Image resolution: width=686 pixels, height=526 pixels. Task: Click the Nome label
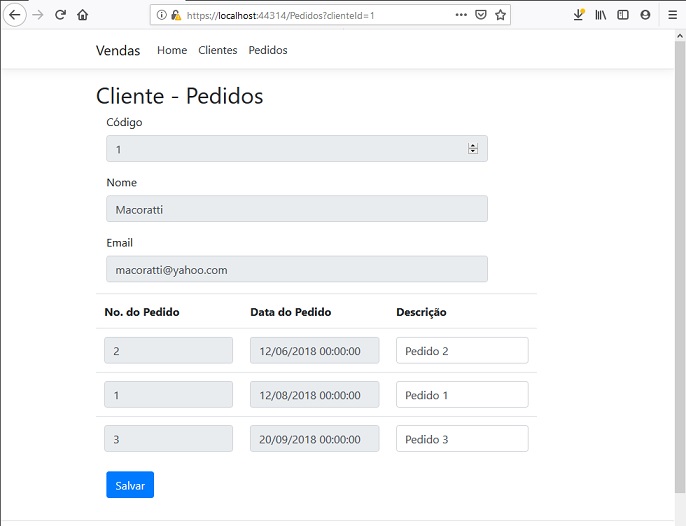click(122, 182)
